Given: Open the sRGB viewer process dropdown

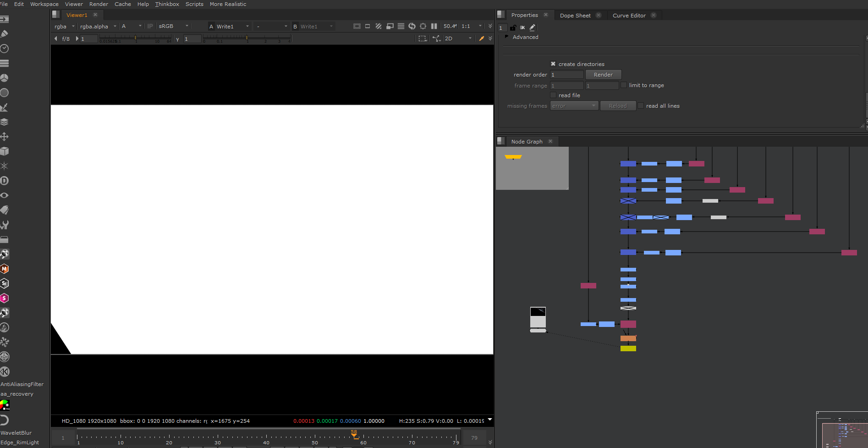Looking at the screenshot, I should pos(174,26).
